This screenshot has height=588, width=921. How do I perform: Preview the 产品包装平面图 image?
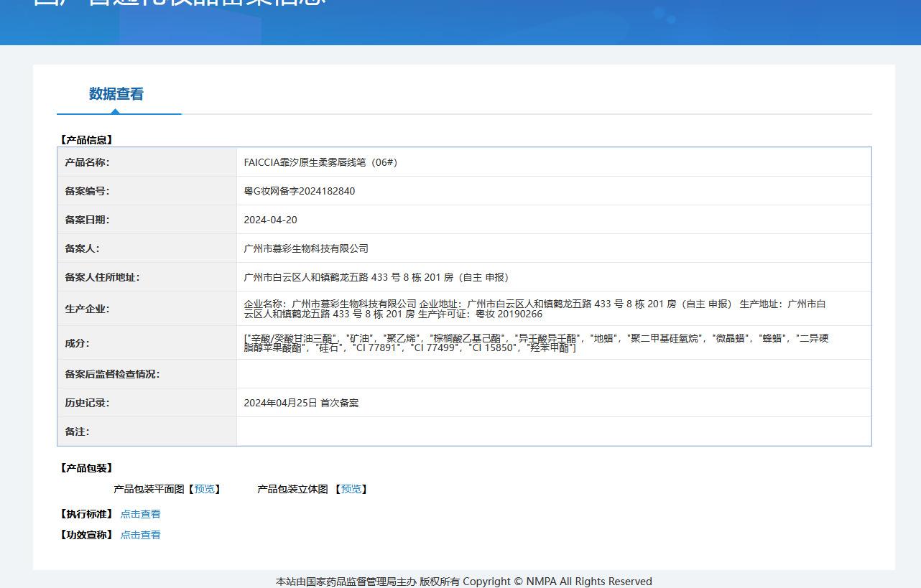[204, 489]
